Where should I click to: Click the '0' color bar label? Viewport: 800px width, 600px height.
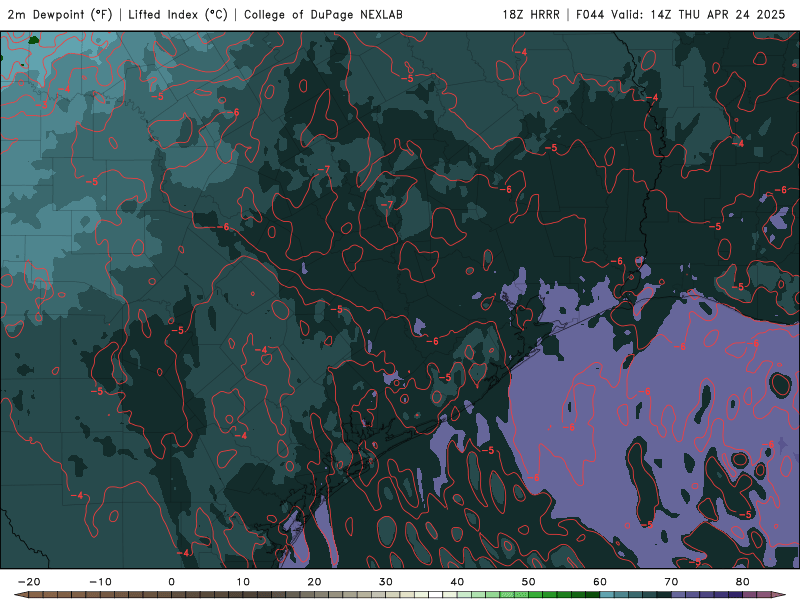pyautogui.click(x=171, y=582)
